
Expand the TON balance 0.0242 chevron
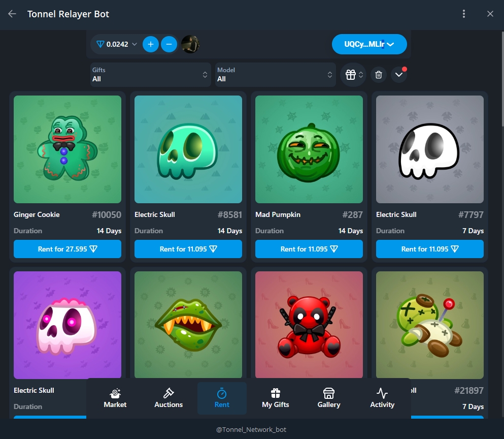tap(135, 44)
